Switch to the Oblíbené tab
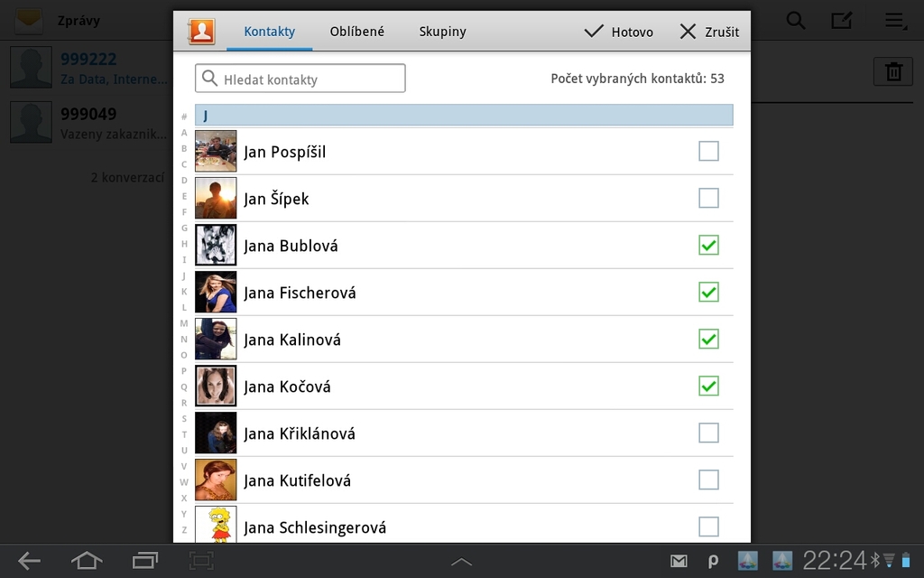The width and height of the screenshot is (924, 578). pos(356,32)
